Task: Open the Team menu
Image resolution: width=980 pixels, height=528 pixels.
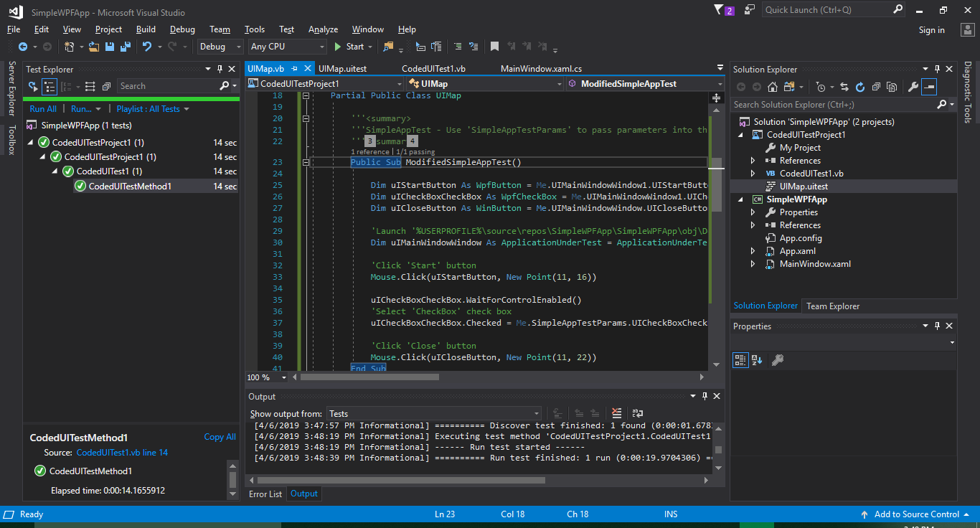Action: [x=220, y=29]
